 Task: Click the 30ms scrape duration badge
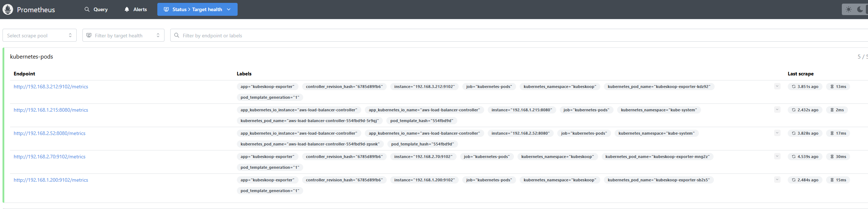pos(838,157)
